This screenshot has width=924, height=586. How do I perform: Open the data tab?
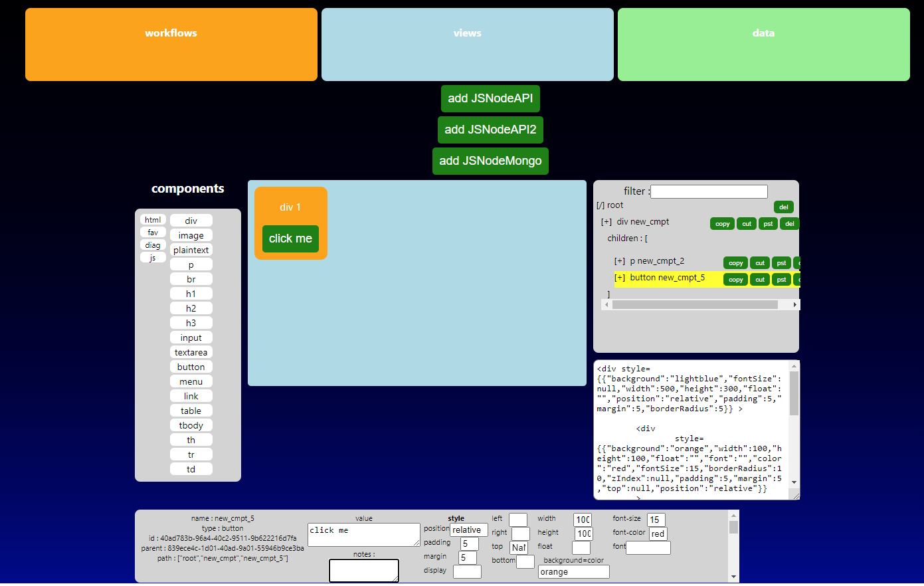(x=764, y=45)
